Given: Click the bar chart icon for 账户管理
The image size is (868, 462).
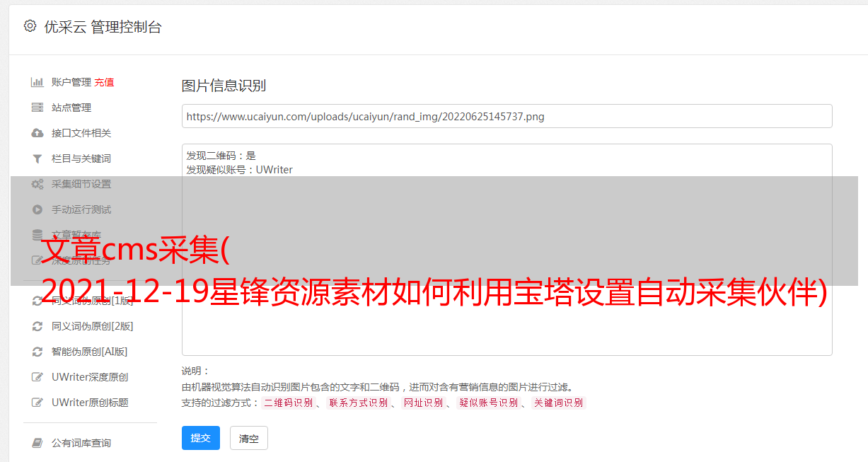Looking at the screenshot, I should [37, 82].
